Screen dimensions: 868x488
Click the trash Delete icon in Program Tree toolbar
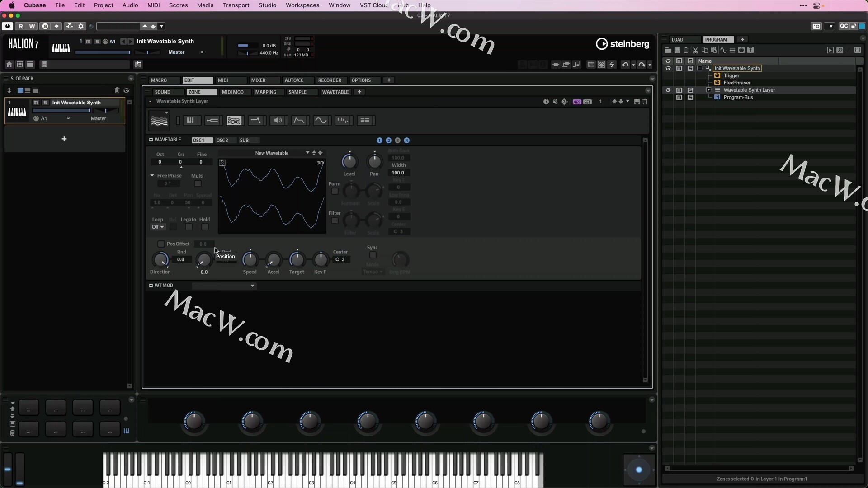(x=686, y=50)
